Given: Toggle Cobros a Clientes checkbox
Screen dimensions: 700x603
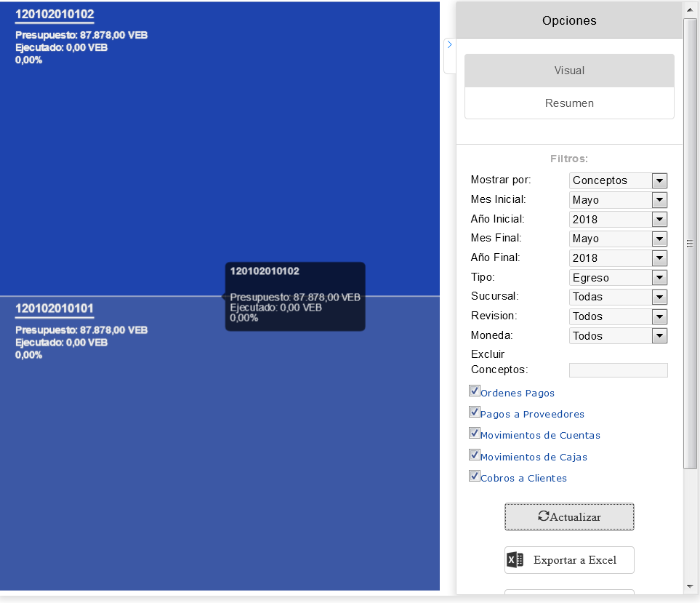Looking at the screenshot, I should click(x=475, y=476).
